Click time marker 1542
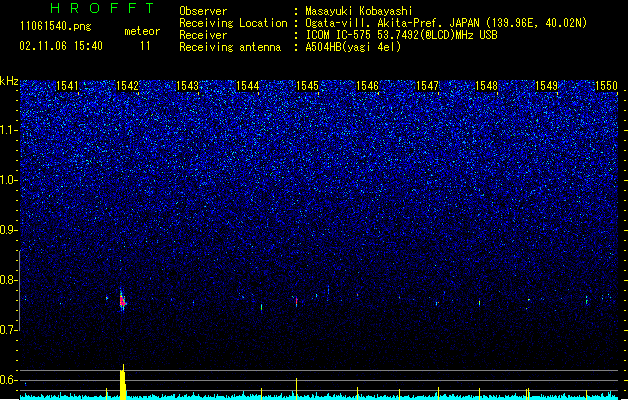Viewport: 629px width, 400px height. click(127, 86)
